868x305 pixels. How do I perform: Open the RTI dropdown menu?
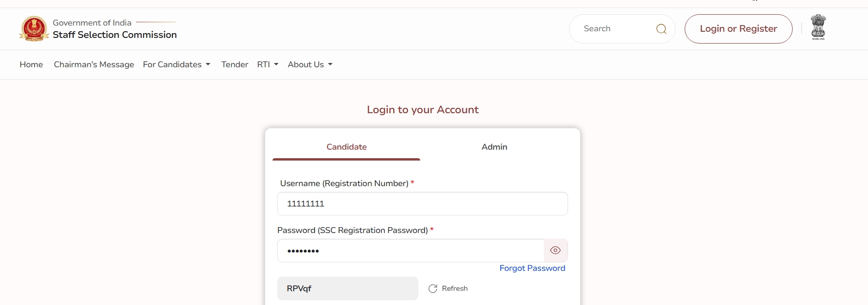(268, 64)
